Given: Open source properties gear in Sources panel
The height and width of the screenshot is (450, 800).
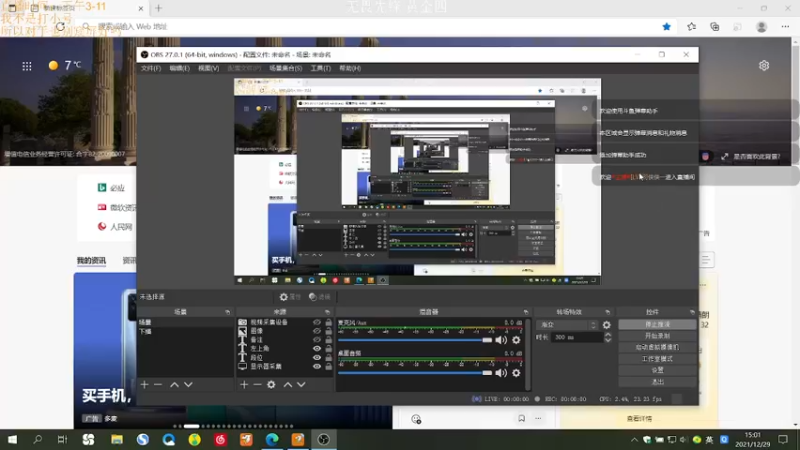Looking at the screenshot, I should (x=271, y=385).
